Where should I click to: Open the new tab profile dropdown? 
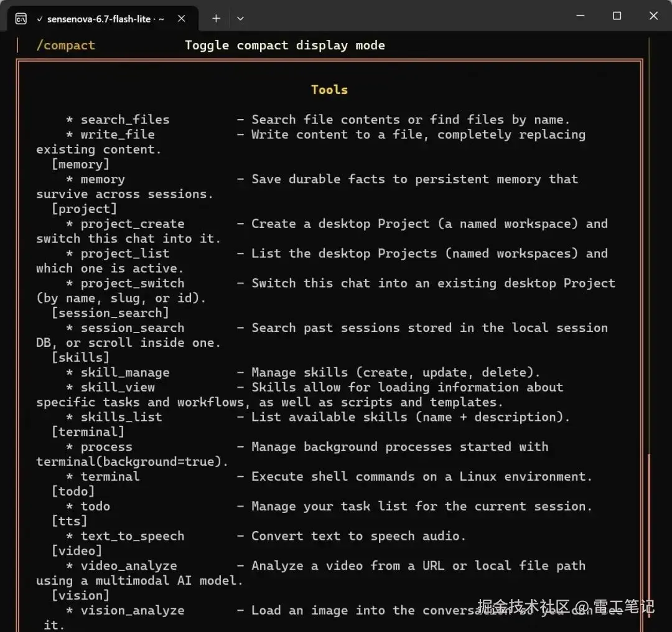240,19
